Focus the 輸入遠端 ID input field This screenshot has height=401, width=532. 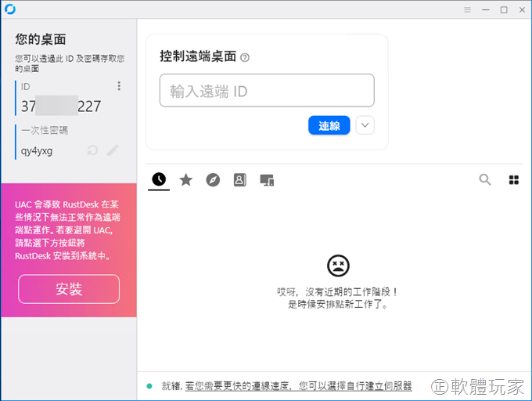tap(267, 91)
